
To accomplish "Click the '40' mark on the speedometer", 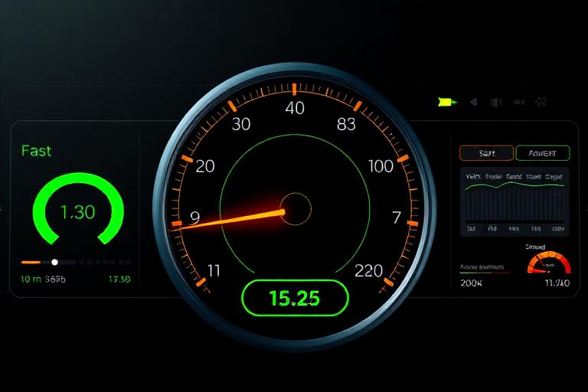I will click(x=295, y=109).
